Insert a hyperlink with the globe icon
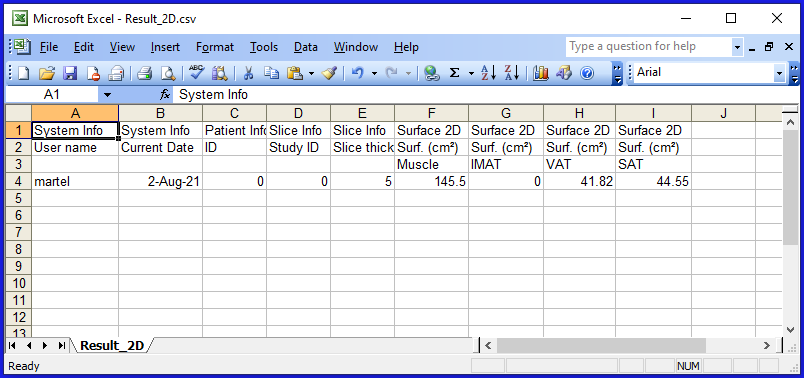This screenshot has height=378, width=804. (432, 74)
